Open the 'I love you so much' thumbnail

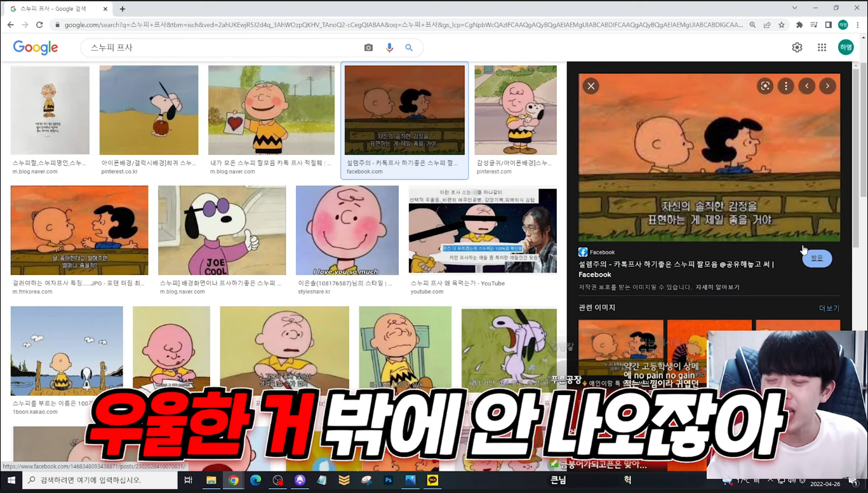347,230
